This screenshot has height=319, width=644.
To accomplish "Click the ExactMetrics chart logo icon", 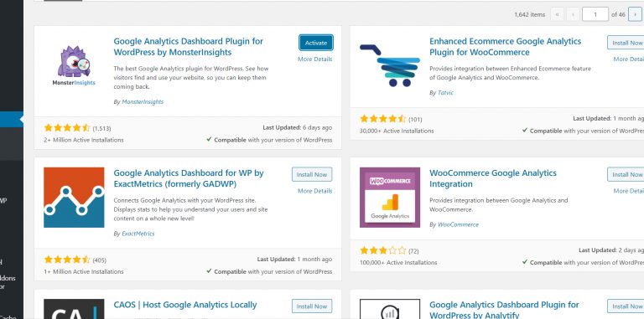I will [x=74, y=198].
